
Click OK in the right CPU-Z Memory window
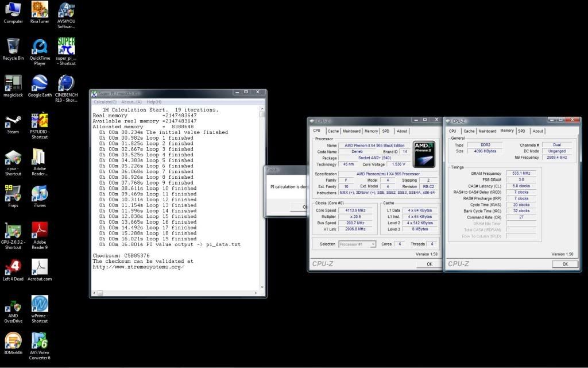pos(565,264)
